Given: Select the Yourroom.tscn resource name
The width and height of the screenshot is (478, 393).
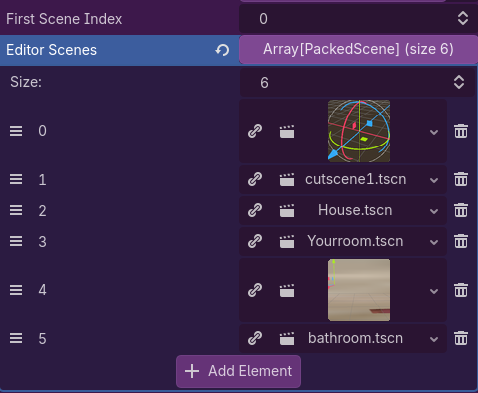Looking at the screenshot, I should pyautogui.click(x=355, y=241).
